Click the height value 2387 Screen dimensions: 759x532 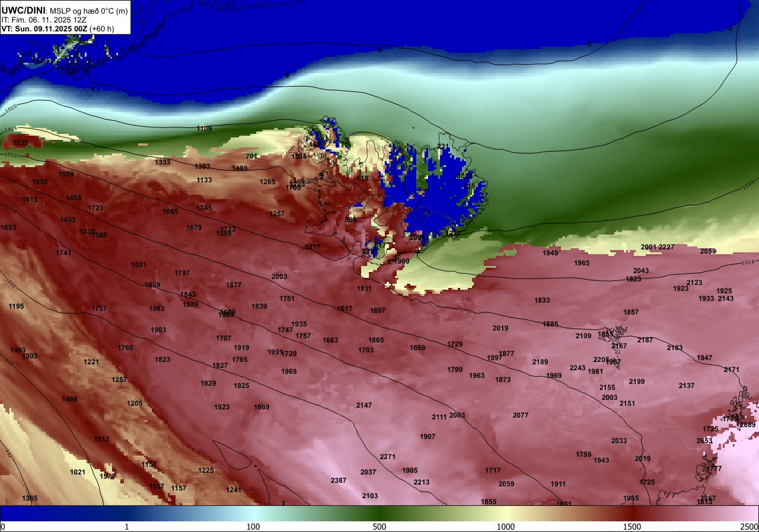pyautogui.click(x=339, y=480)
